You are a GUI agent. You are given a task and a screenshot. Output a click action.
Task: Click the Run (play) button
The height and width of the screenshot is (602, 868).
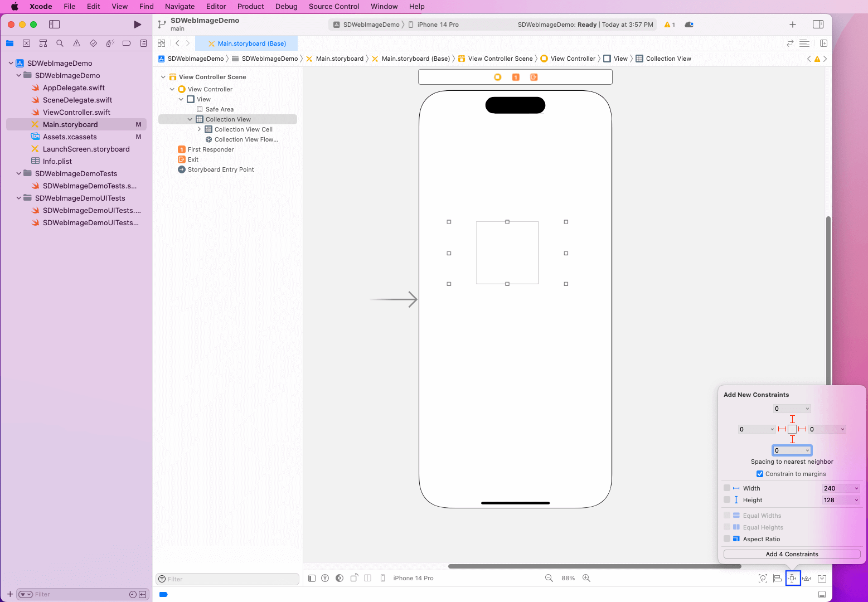(x=137, y=25)
